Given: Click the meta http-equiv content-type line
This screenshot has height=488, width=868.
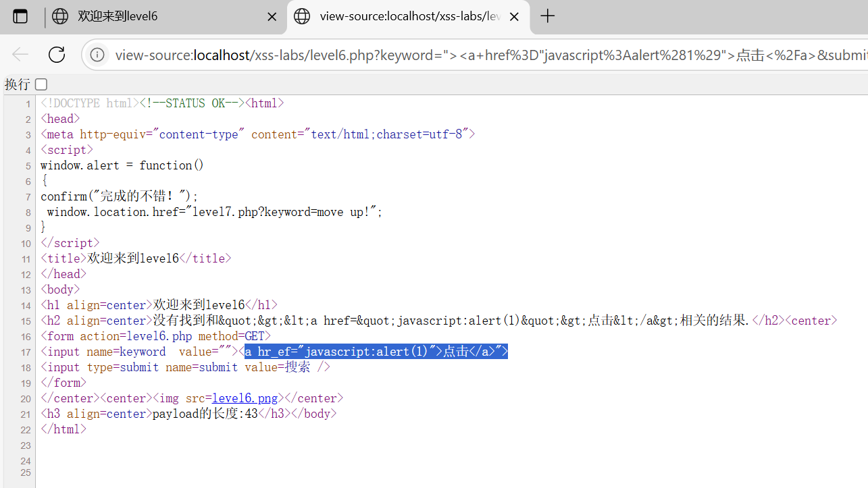Looking at the screenshot, I should pos(258,134).
